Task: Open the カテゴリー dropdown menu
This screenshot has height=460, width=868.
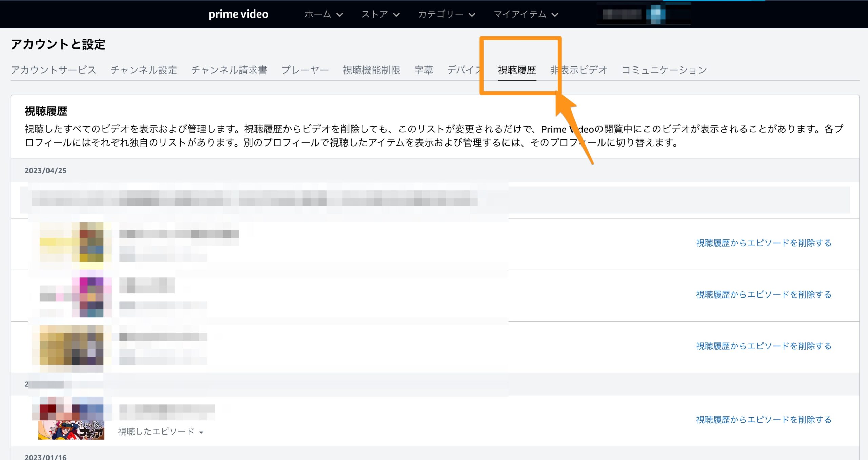Action: pyautogui.click(x=446, y=14)
